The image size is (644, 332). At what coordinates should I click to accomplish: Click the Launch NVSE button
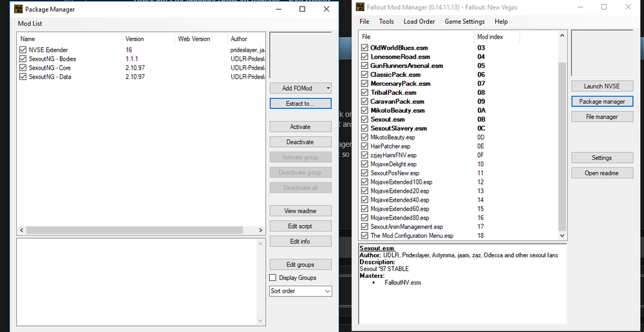[601, 86]
